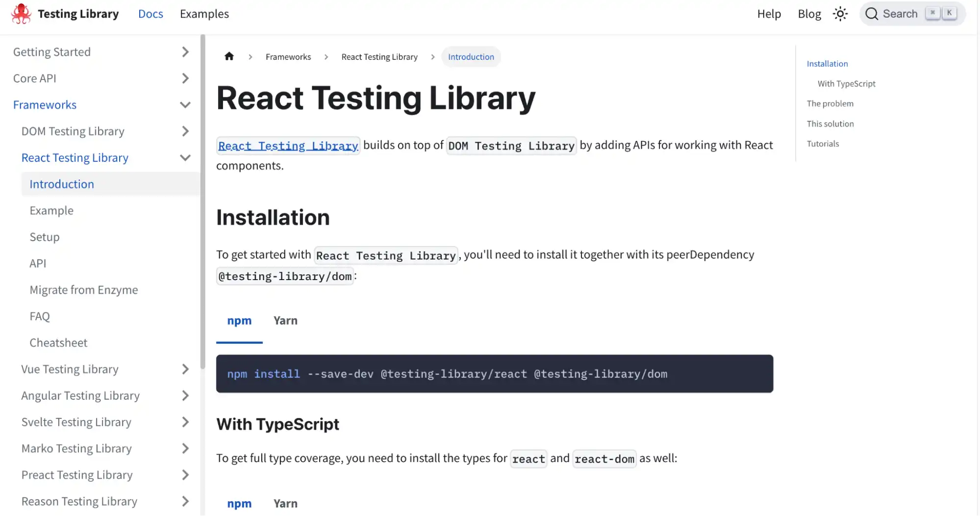This screenshot has height=516, width=980.
Task: Click Help in the top navigation
Action: [x=768, y=14]
